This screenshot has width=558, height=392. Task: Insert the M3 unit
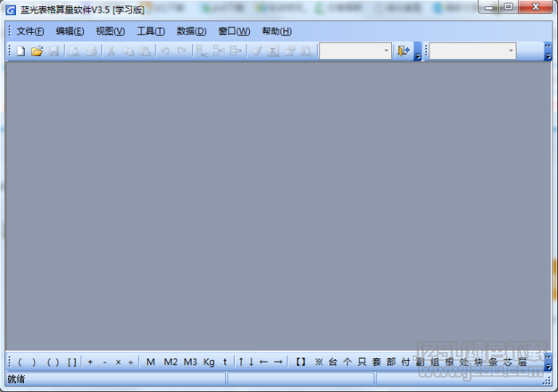point(190,362)
